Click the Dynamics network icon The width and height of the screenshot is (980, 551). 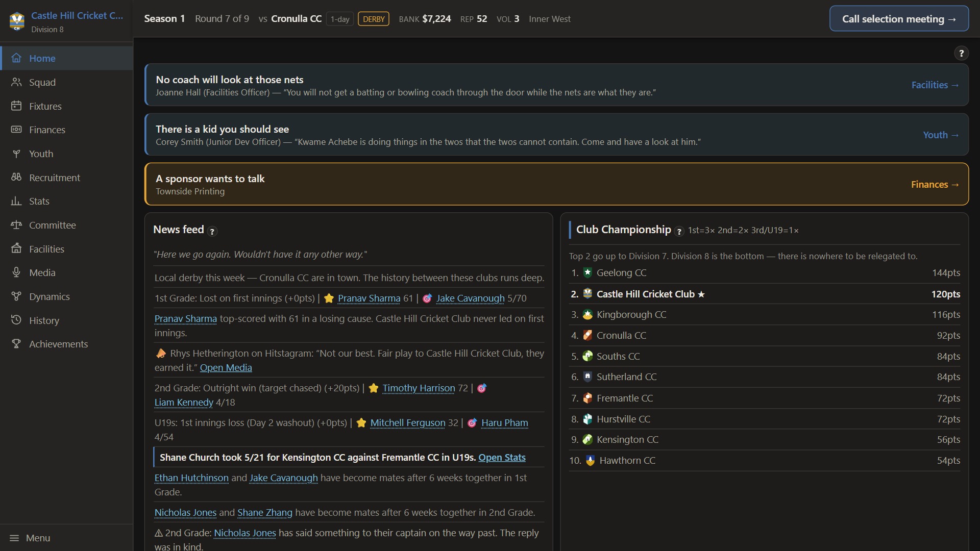click(x=16, y=296)
